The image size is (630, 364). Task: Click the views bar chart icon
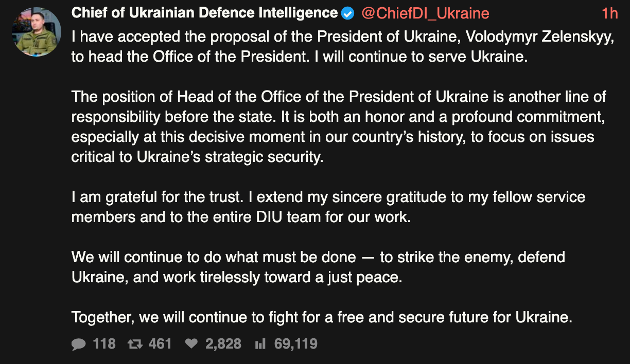[260, 344]
